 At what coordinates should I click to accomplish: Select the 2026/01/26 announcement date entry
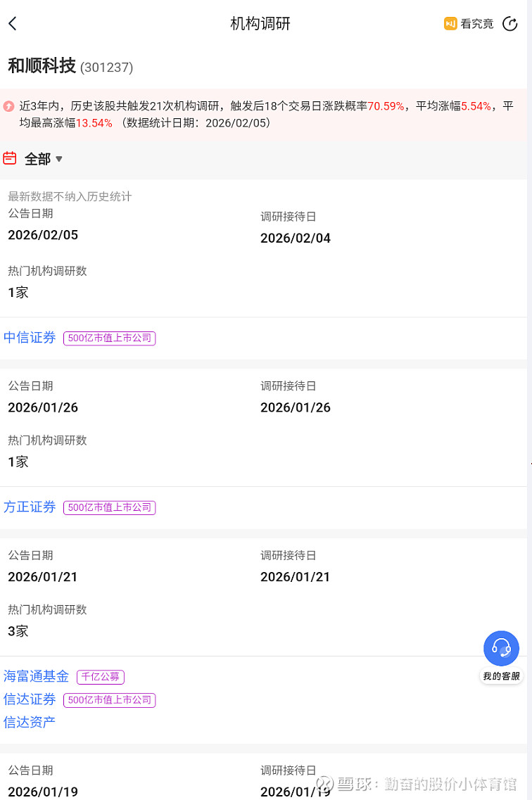click(x=43, y=407)
